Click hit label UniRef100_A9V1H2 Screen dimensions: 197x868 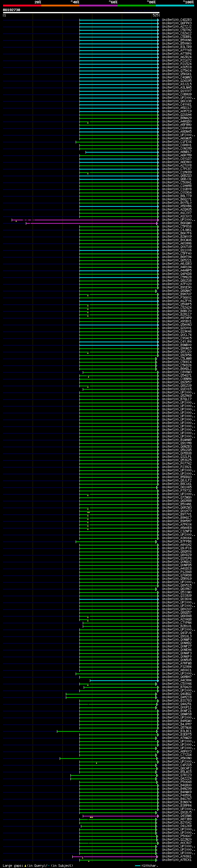point(177,545)
